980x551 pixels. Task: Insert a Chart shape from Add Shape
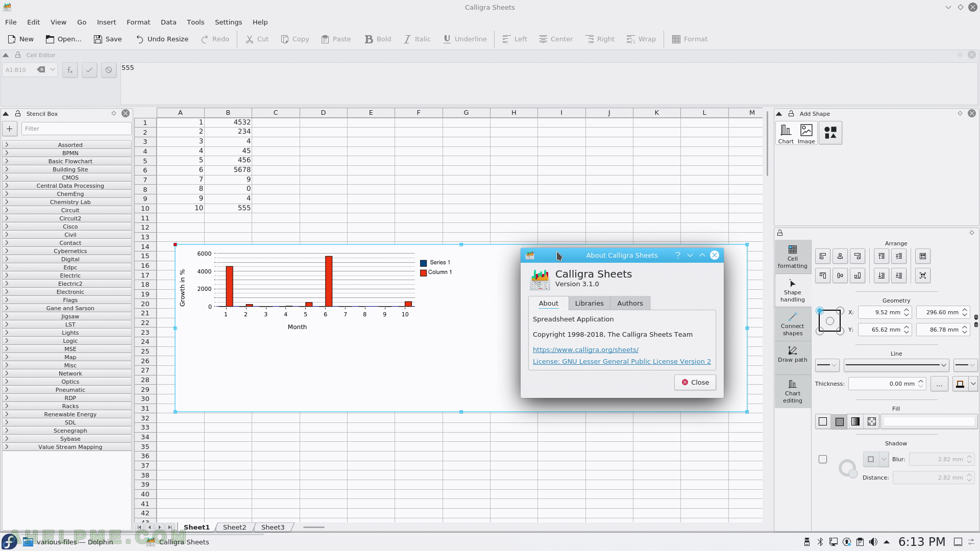click(x=786, y=134)
